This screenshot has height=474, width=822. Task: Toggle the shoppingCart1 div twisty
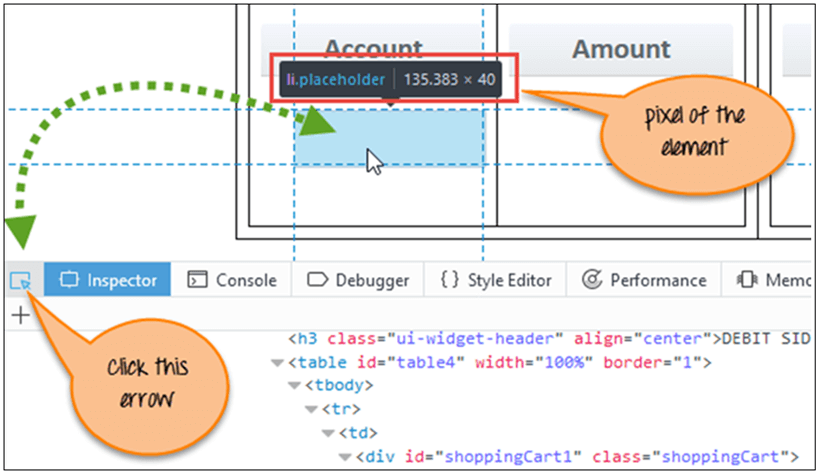345,457
